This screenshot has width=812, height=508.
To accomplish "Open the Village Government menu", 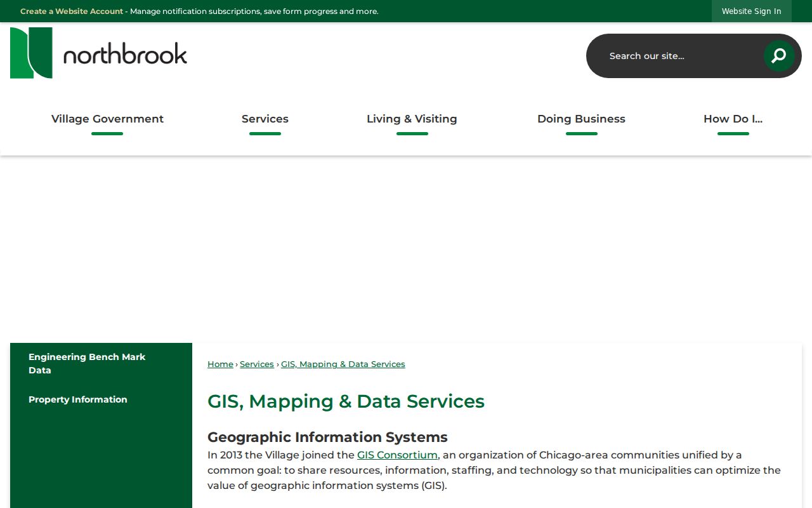I will tap(107, 119).
